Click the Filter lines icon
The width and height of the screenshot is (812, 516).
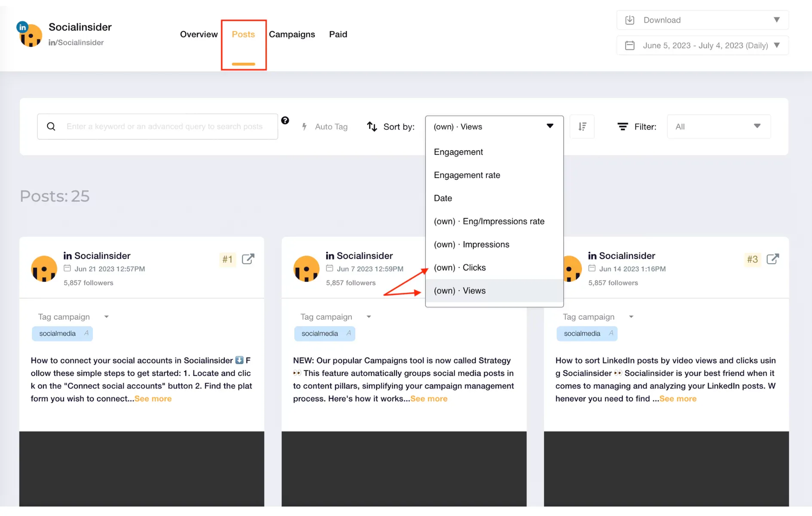coord(623,127)
